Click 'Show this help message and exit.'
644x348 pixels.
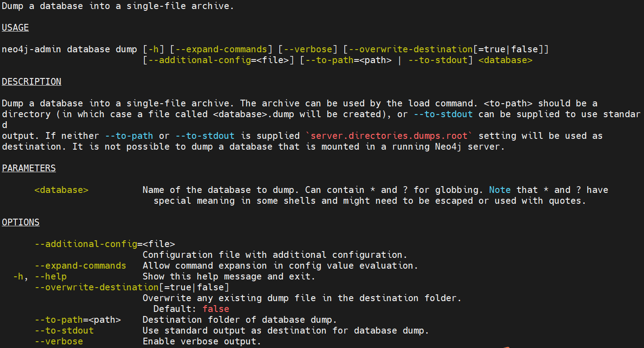coord(229,276)
